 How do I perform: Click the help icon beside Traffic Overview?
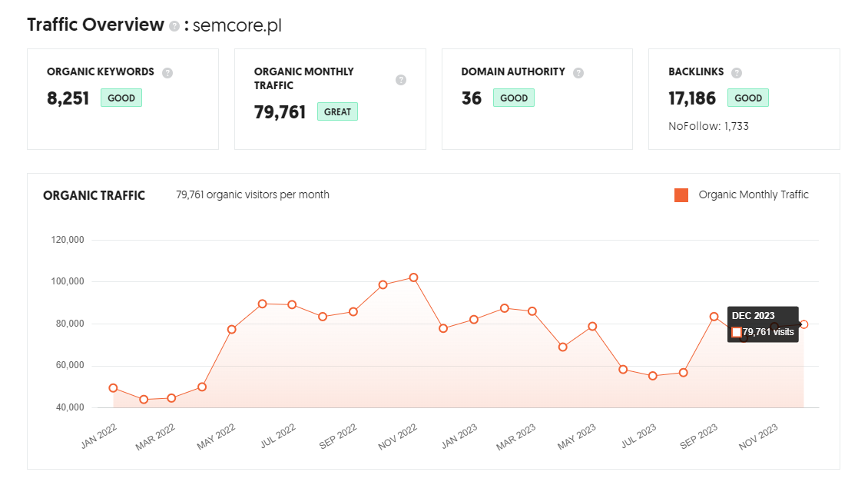[x=174, y=26]
